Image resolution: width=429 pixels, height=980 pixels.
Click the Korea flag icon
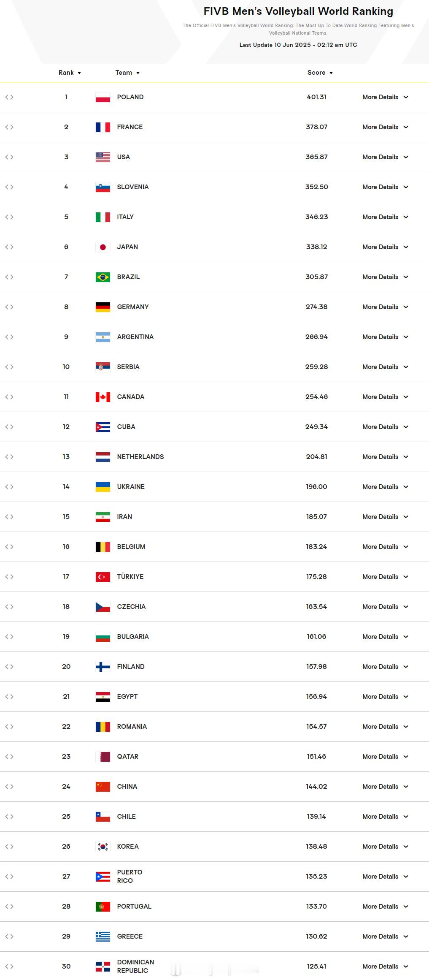click(103, 847)
